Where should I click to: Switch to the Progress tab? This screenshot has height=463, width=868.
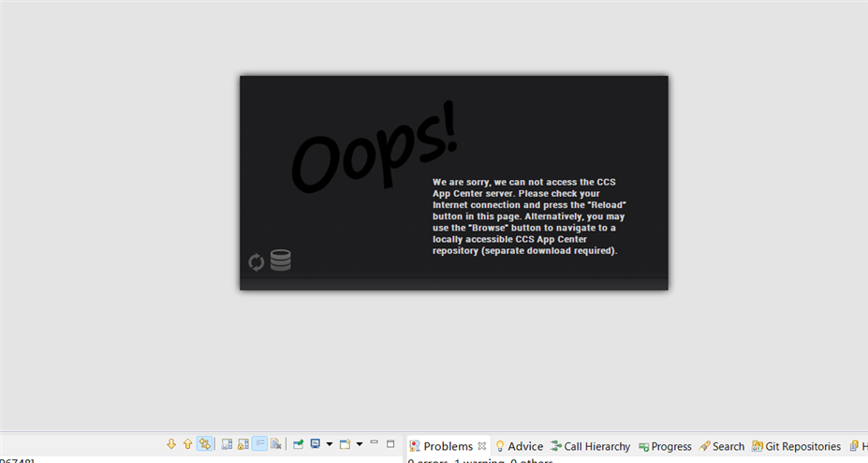pos(665,446)
